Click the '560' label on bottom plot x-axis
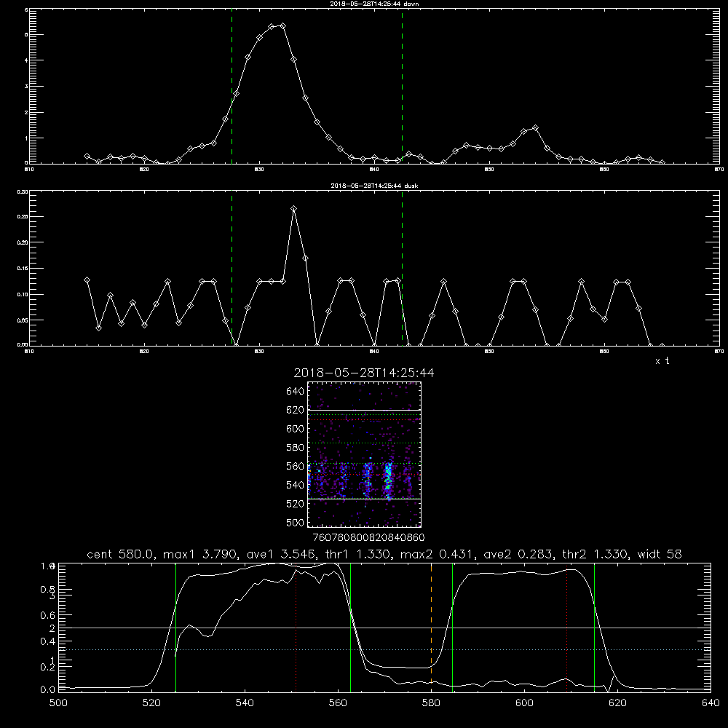The image size is (728, 728). pos(338,703)
